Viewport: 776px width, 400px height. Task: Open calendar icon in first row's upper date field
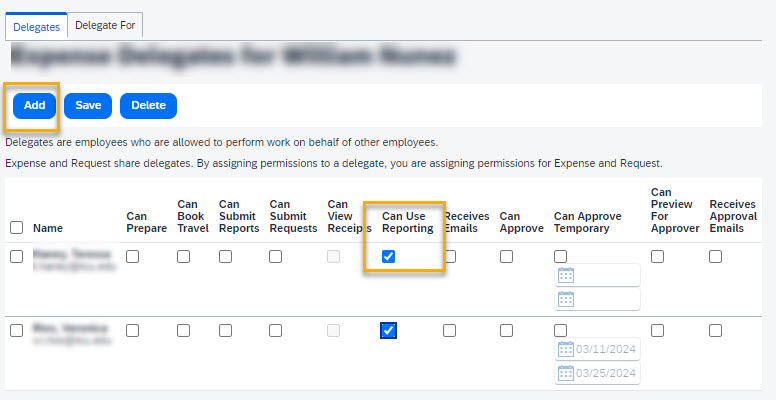tap(565, 275)
